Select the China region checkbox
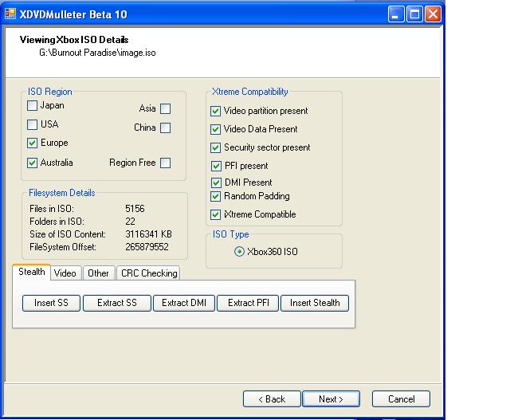This screenshot has width=510, height=420. coord(165,128)
